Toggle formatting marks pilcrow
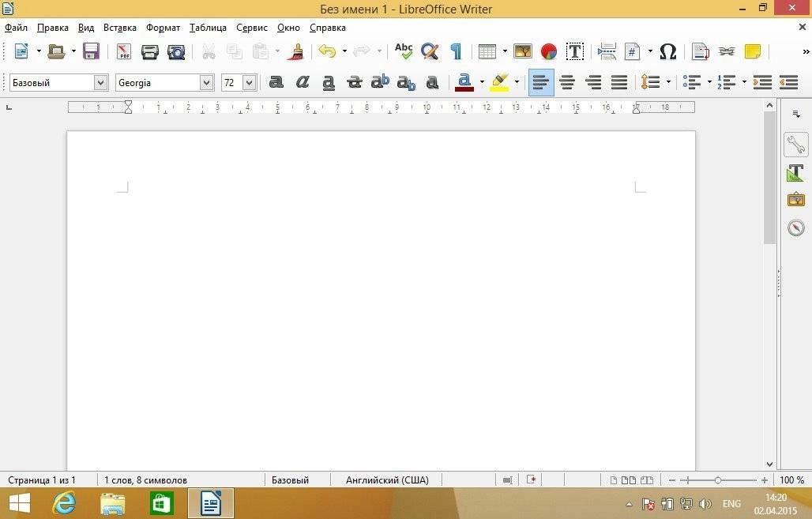 pos(456,51)
